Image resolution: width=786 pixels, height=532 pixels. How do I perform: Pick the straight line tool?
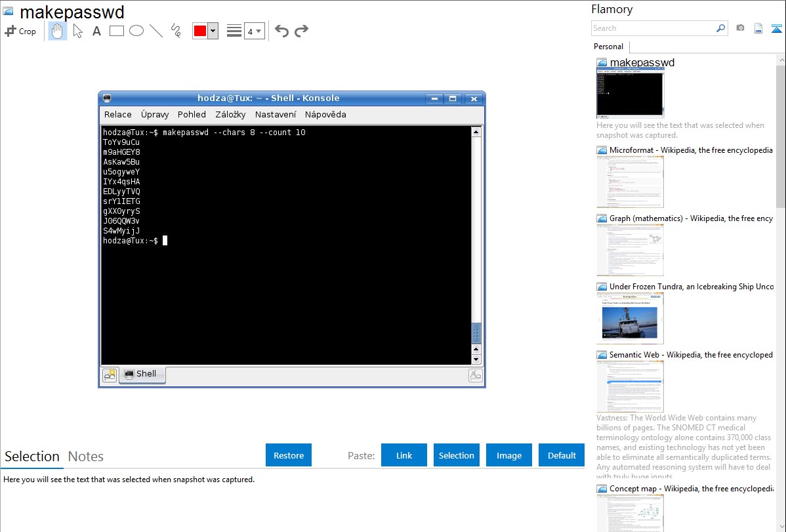click(156, 31)
